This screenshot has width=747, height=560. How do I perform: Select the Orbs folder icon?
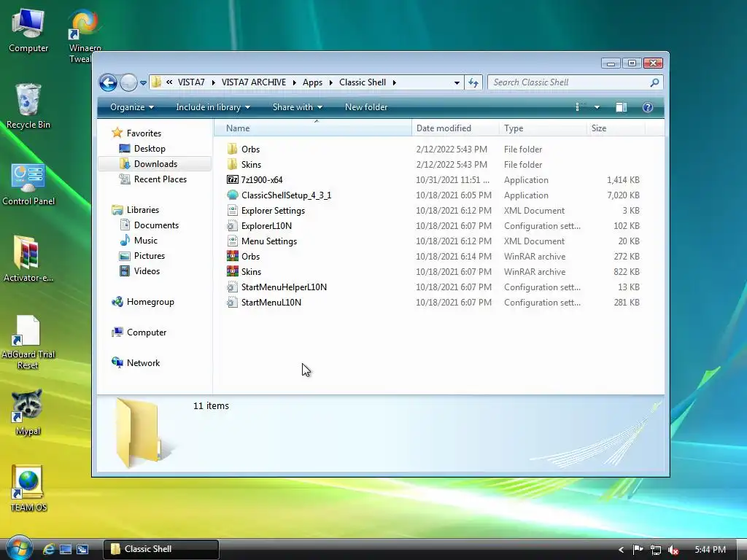pos(232,149)
